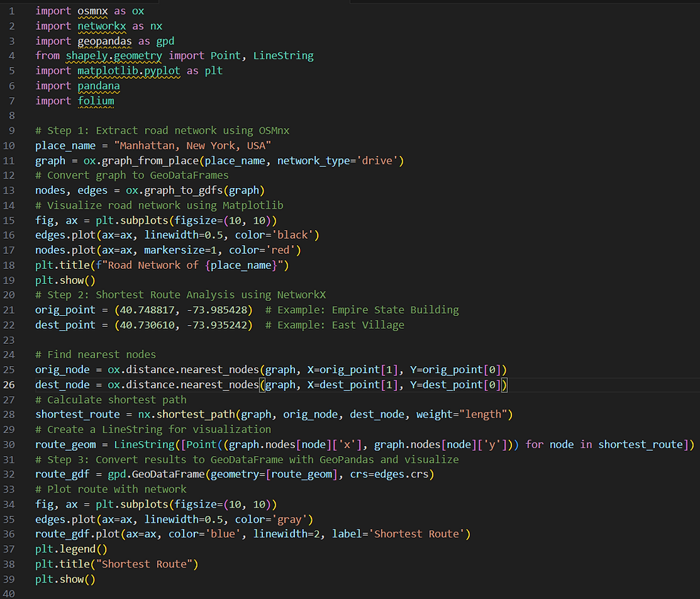Viewport: 700px width, 599px height.
Task: Click the f-string 'Road Network of' on line 18
Action: tap(153, 265)
